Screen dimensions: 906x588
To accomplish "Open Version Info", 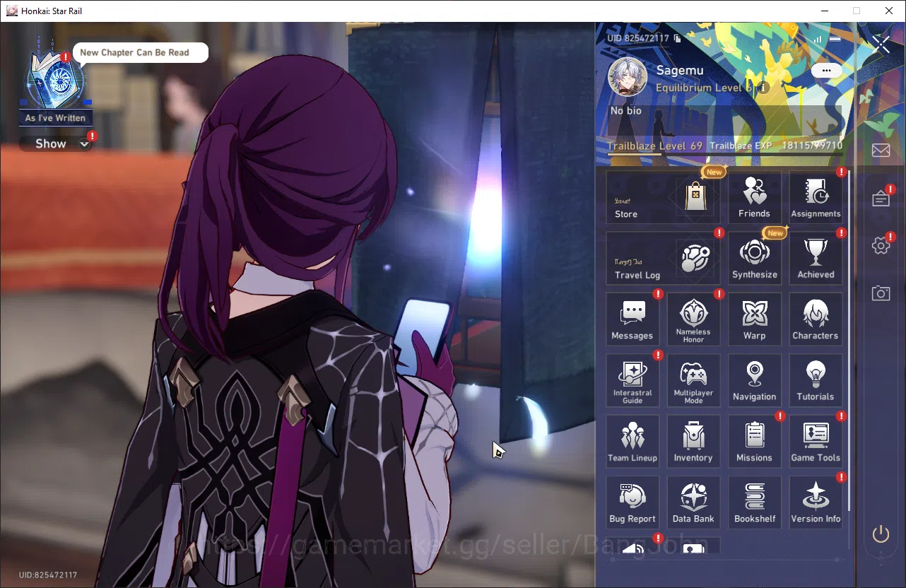I will point(816,502).
